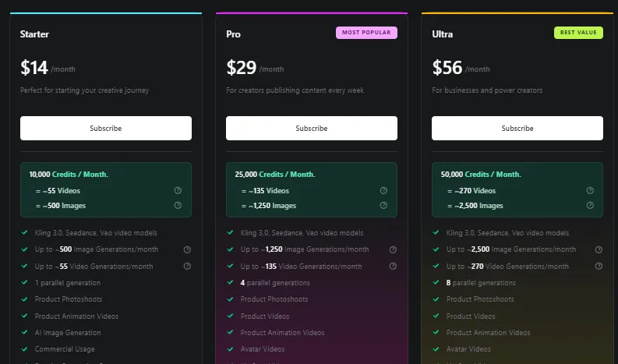Click the $29 price
Screen dimensions: 618x364
(242, 68)
